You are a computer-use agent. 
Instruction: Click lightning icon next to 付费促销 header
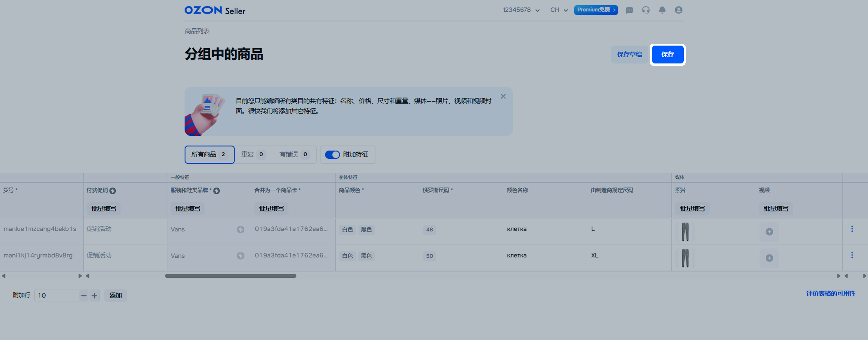[x=113, y=191]
